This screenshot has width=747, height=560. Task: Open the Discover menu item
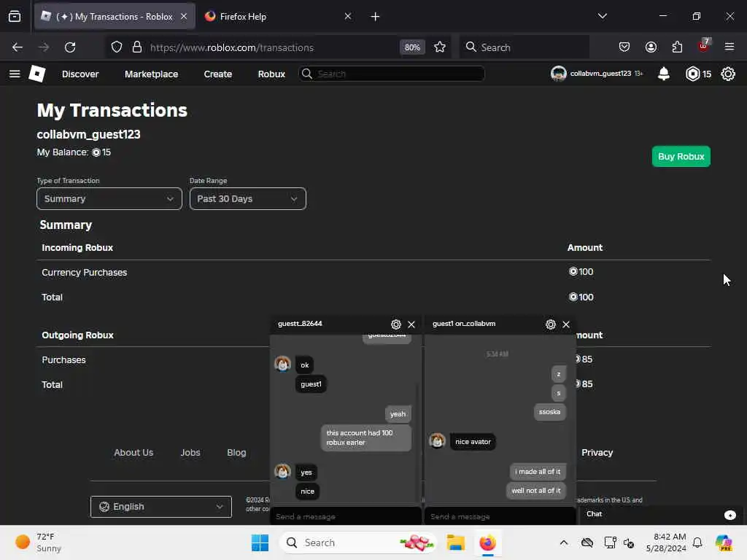pyautogui.click(x=80, y=74)
